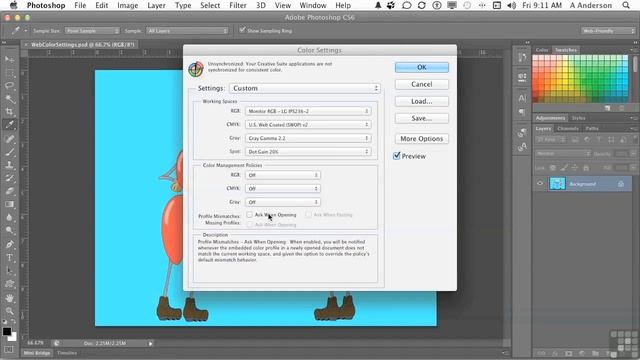Switch to the Styles tab

tap(578, 118)
